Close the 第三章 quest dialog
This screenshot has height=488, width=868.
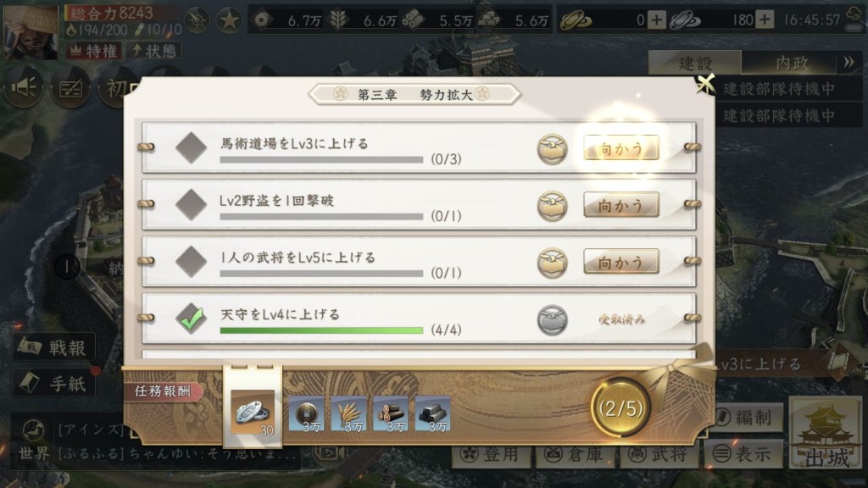coord(705,84)
